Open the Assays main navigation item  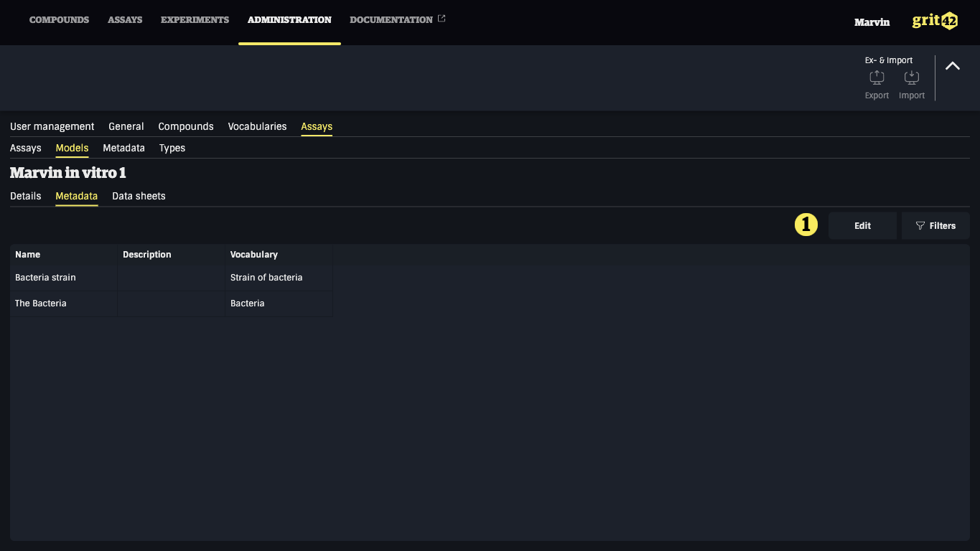point(125,20)
